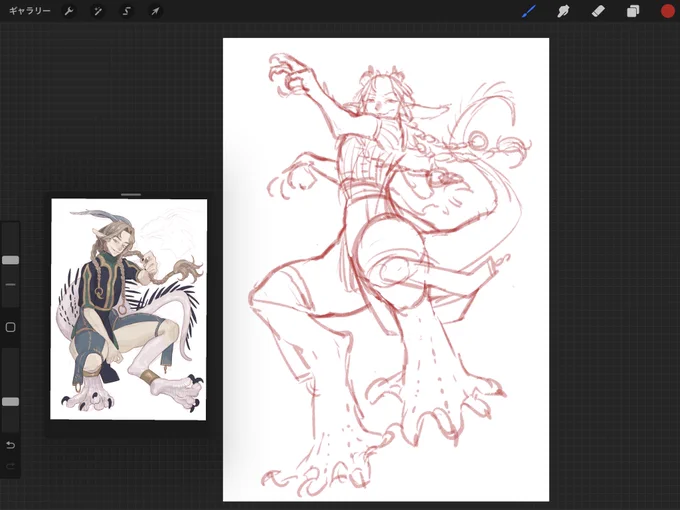Open the Adjustments magic wand menu
Viewport: 680px width, 510px height.
[98, 11]
